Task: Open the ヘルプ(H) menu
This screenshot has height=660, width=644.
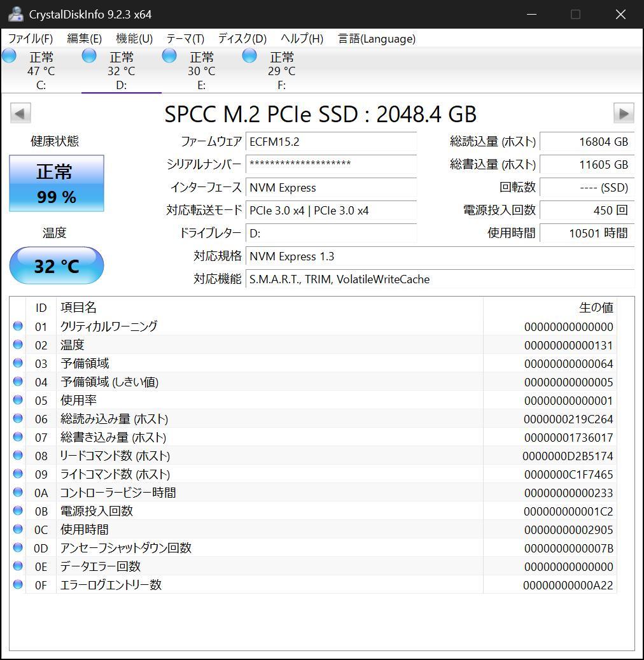Action: pos(300,39)
